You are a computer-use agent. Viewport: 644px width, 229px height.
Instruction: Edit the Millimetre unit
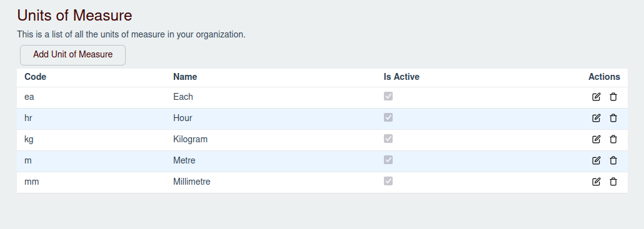[596, 182]
